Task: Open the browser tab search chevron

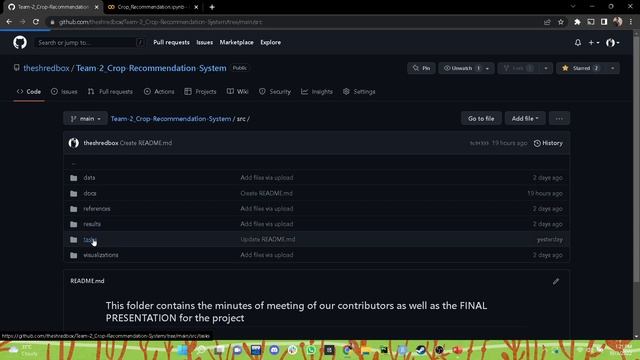Action: point(573,7)
